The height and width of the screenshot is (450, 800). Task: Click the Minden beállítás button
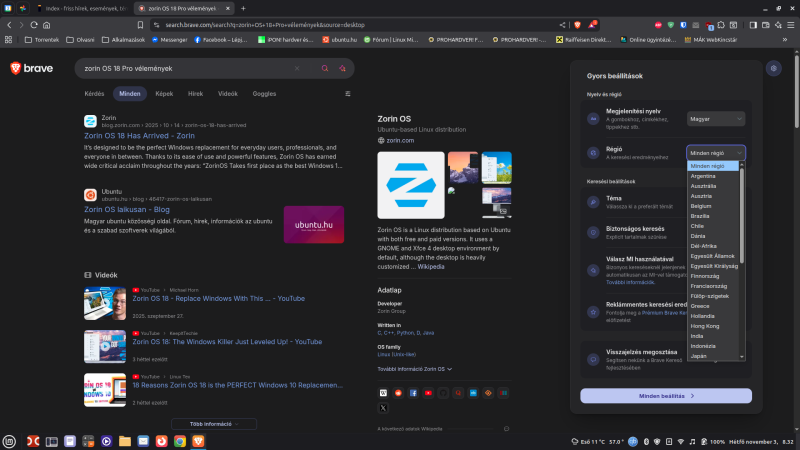666,396
